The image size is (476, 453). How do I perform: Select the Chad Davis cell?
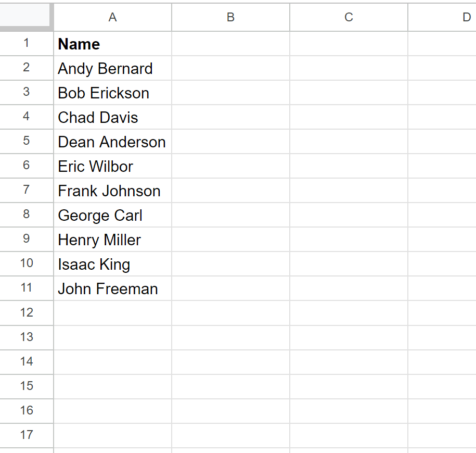pyautogui.click(x=112, y=117)
